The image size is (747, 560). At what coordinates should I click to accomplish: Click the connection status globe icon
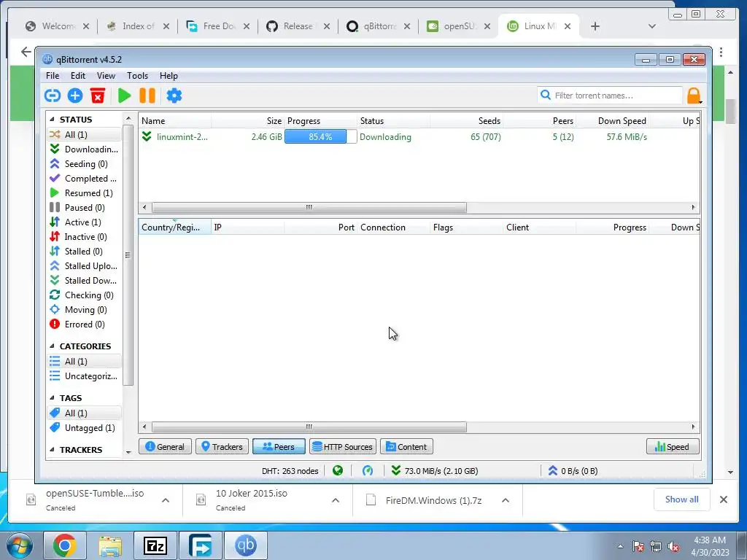click(338, 471)
